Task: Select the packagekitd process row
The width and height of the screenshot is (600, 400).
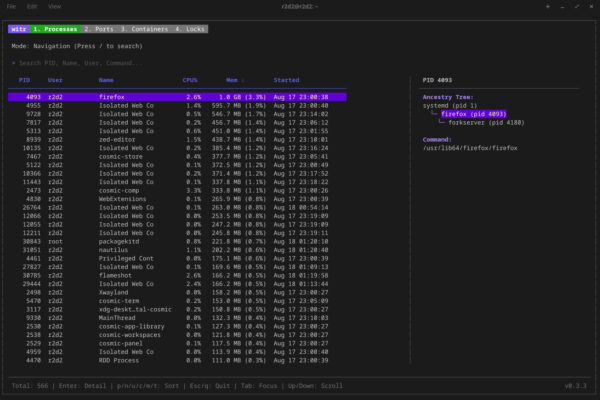Action: 177,242
